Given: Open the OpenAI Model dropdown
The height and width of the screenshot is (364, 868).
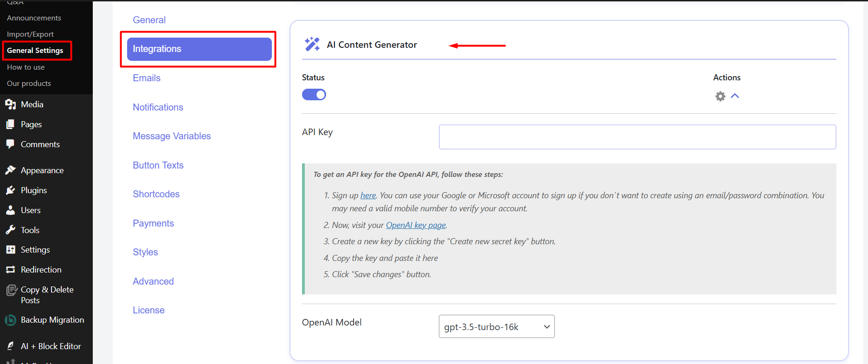Looking at the screenshot, I should tap(496, 327).
